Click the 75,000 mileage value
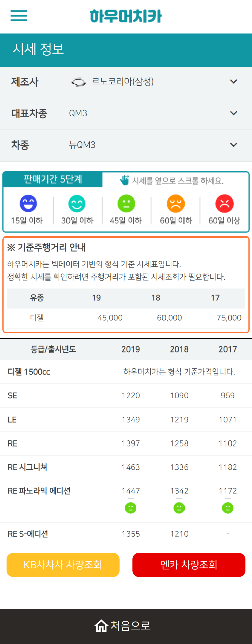The height and width of the screenshot is (644, 252). pos(229,318)
